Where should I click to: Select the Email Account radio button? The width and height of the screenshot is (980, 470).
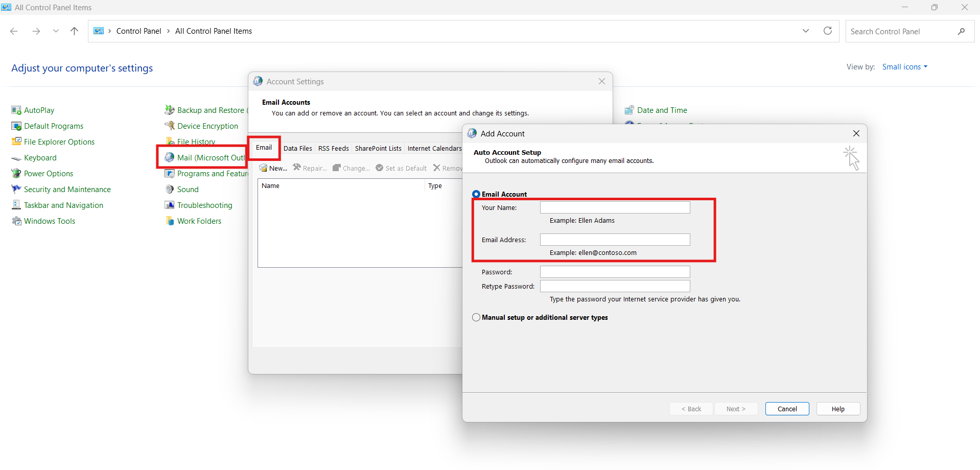(476, 194)
